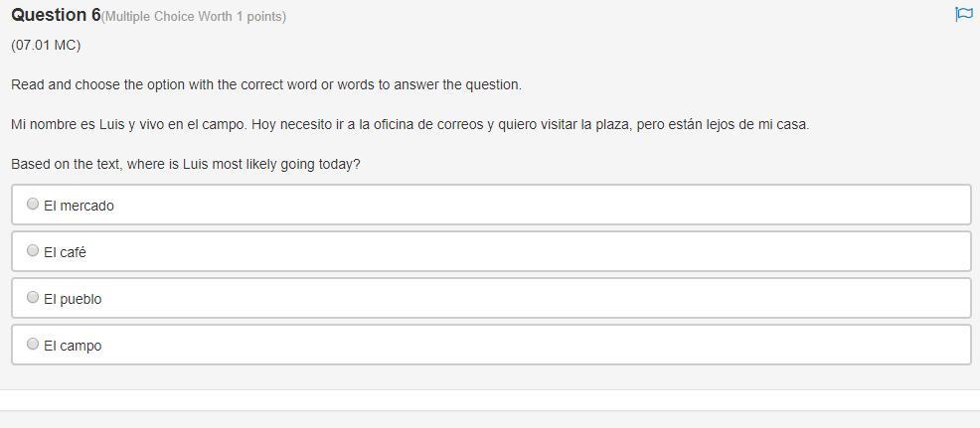Click the 'Based on the text' question line
980x428 pixels.
pyautogui.click(x=186, y=164)
